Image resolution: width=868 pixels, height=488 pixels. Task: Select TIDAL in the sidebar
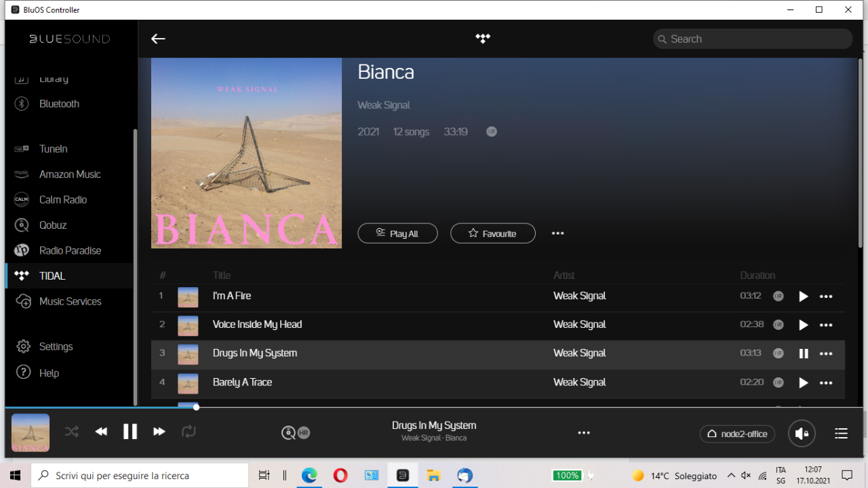(x=52, y=276)
